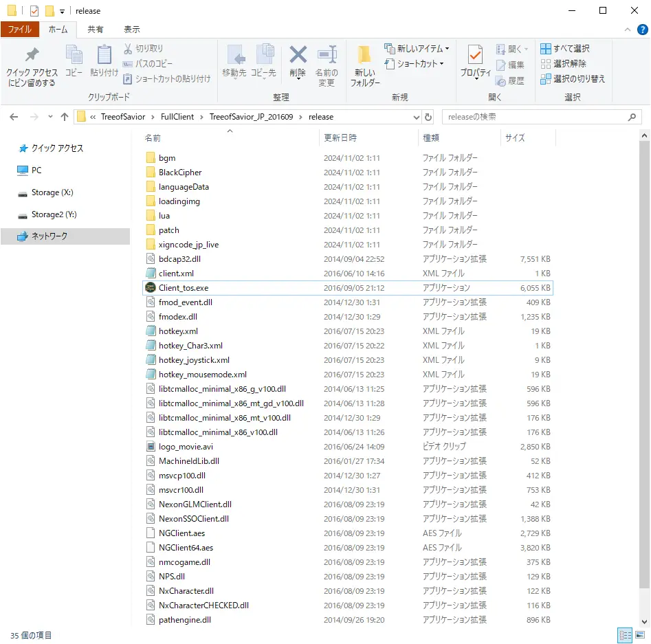Click the Up one level arrow
This screenshot has height=644, width=651.
click(65, 117)
